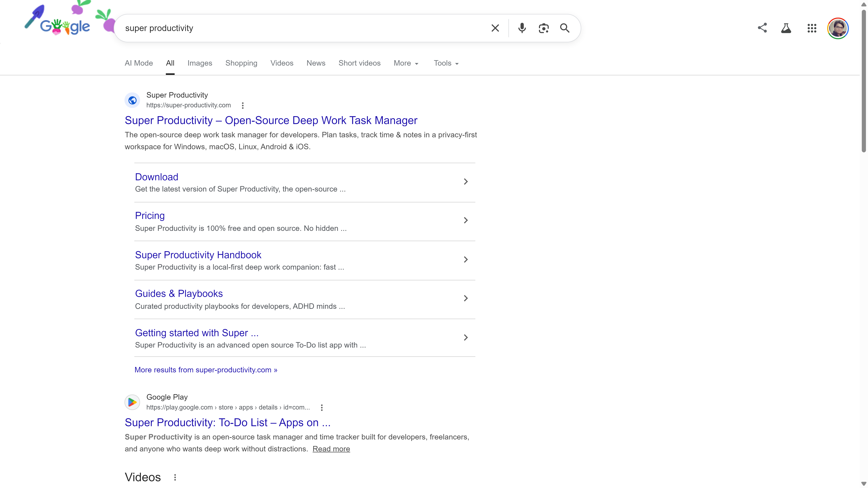Click the share icon at top right
Screen dimensions: 868x488
762,28
